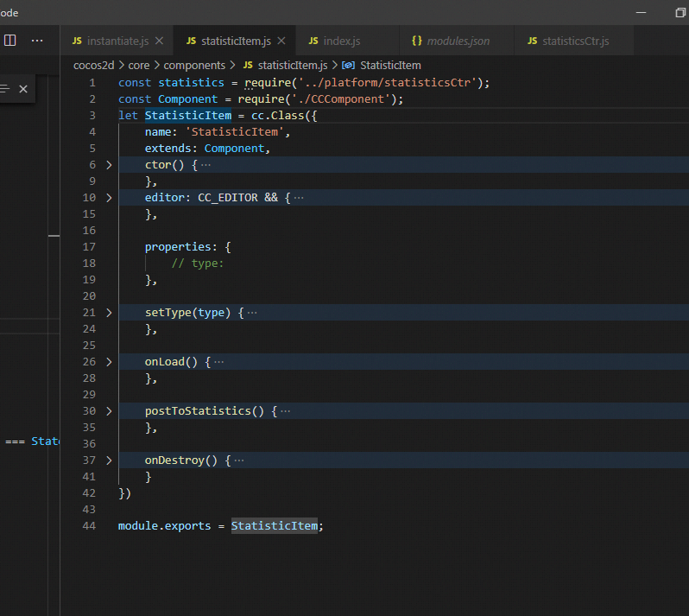Click the split editor layout icon
The height and width of the screenshot is (616, 689).
pyautogui.click(x=10, y=41)
